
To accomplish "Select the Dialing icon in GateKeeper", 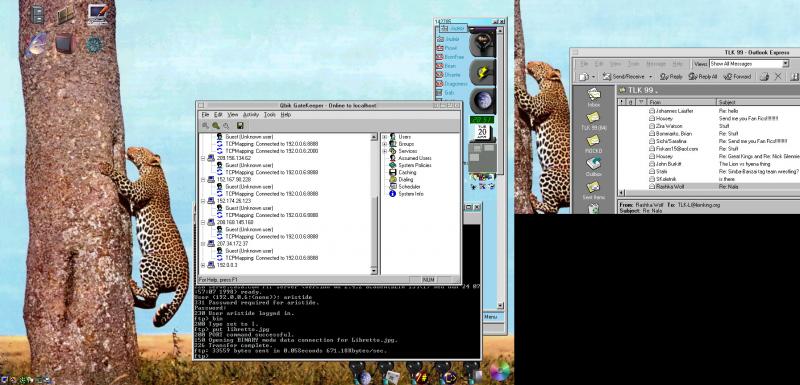I will tap(393, 180).
